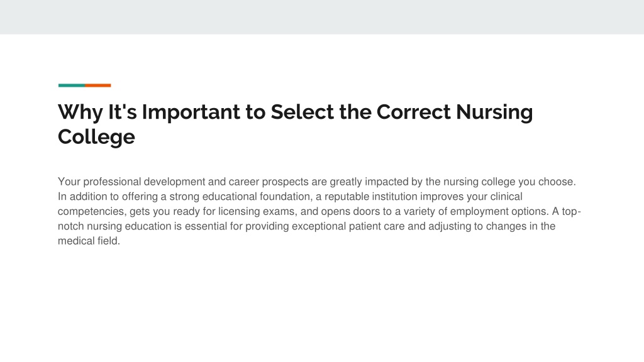Click the word 'Correct' in the title

414,112
